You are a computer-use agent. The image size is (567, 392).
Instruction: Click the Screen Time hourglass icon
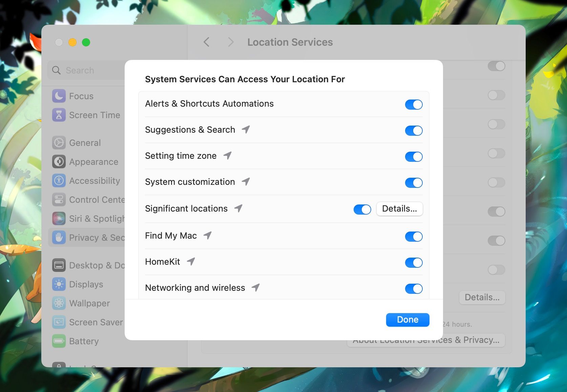click(59, 115)
